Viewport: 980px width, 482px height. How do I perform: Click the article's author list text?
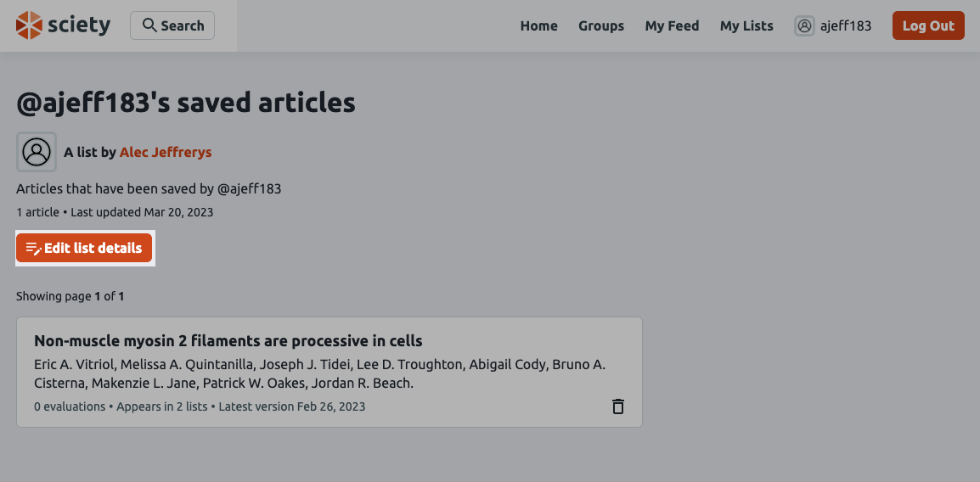319,373
